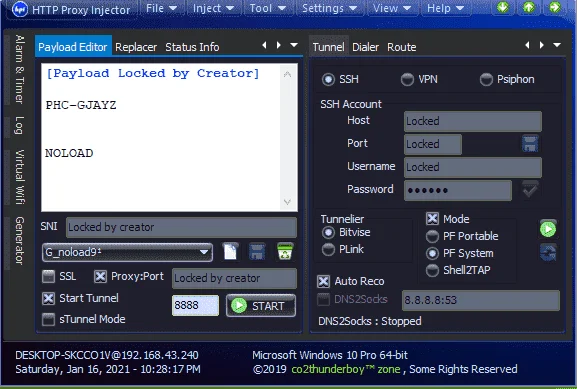Viewport: 577px width, 389px height.
Task: Open the Virtual Wifi side panel
Action: (x=20, y=177)
